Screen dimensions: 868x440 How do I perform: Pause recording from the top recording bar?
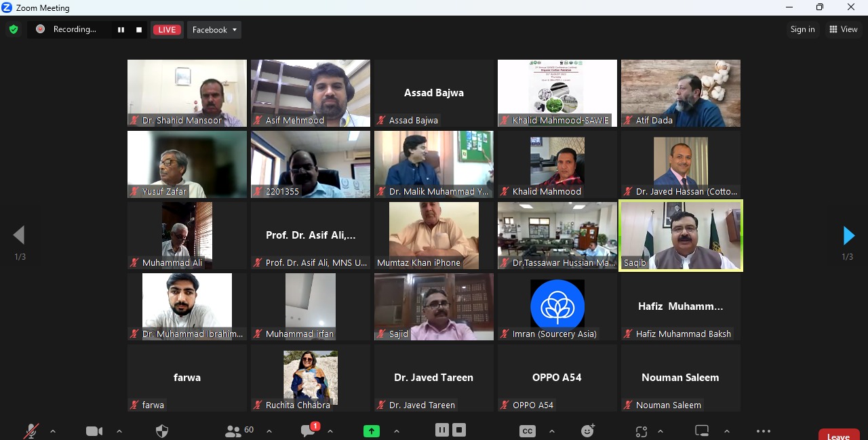point(121,30)
